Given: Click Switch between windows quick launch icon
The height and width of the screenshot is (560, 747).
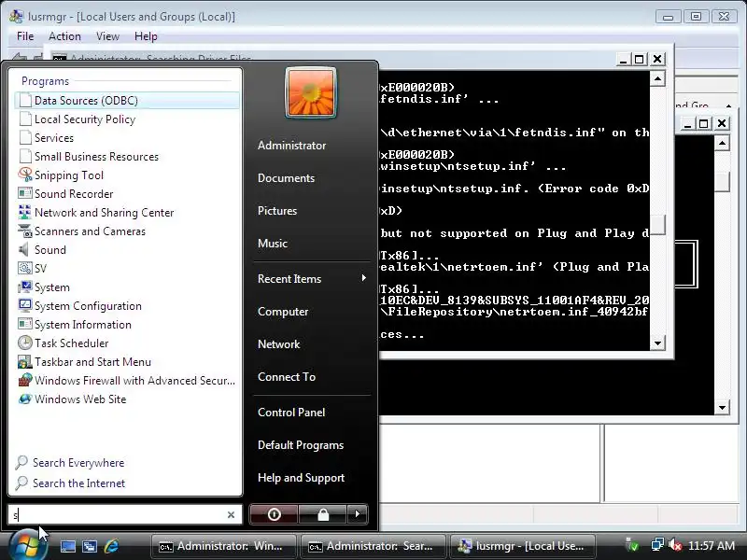Looking at the screenshot, I should tap(90, 546).
